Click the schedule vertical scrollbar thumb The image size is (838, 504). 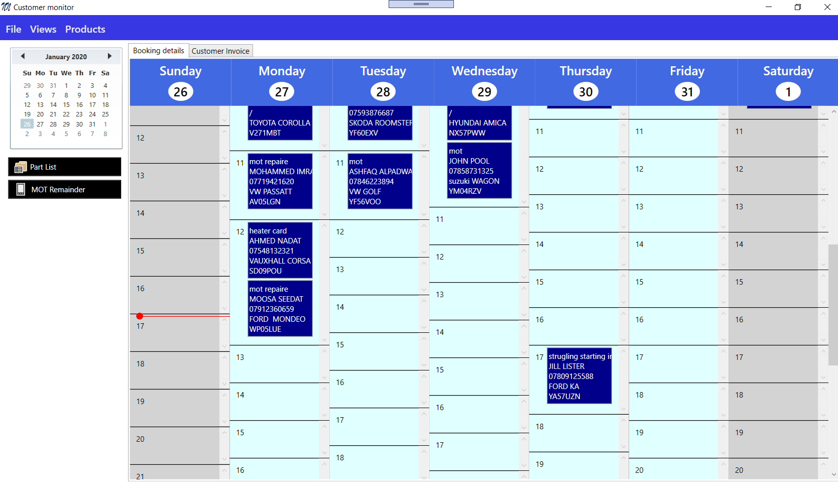pos(833,304)
